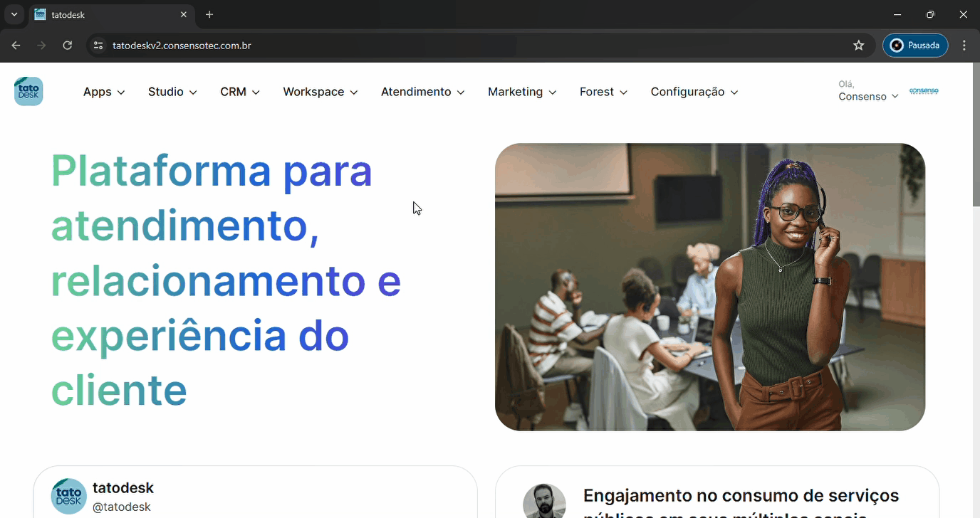The width and height of the screenshot is (980, 518).
Task: Open the tab search dropdown arrow
Action: 14,14
